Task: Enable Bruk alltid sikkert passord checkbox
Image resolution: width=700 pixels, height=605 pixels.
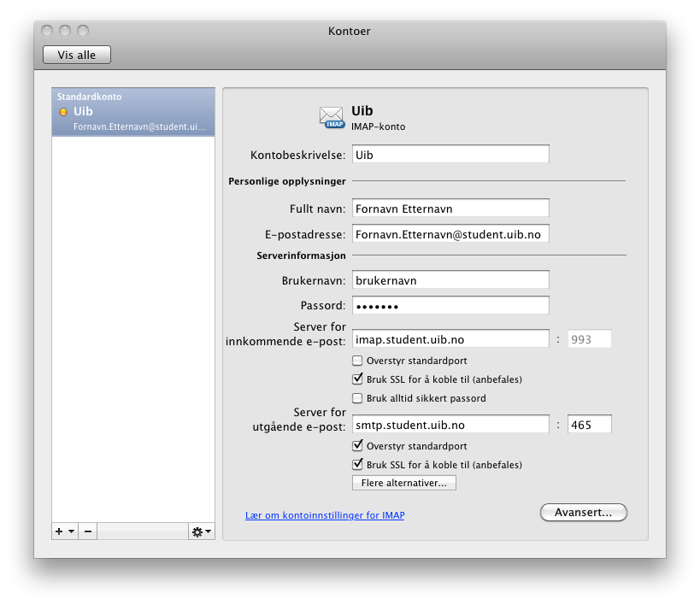Action: click(358, 398)
